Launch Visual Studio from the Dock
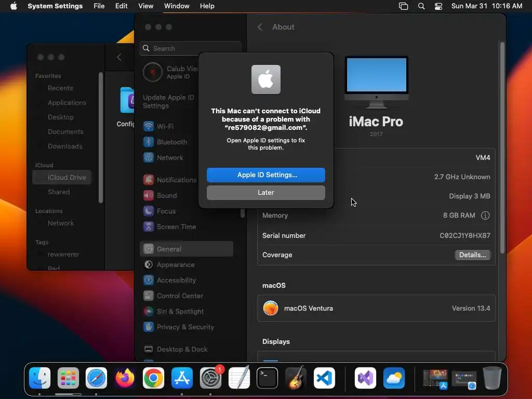The height and width of the screenshot is (399, 532). point(365,378)
